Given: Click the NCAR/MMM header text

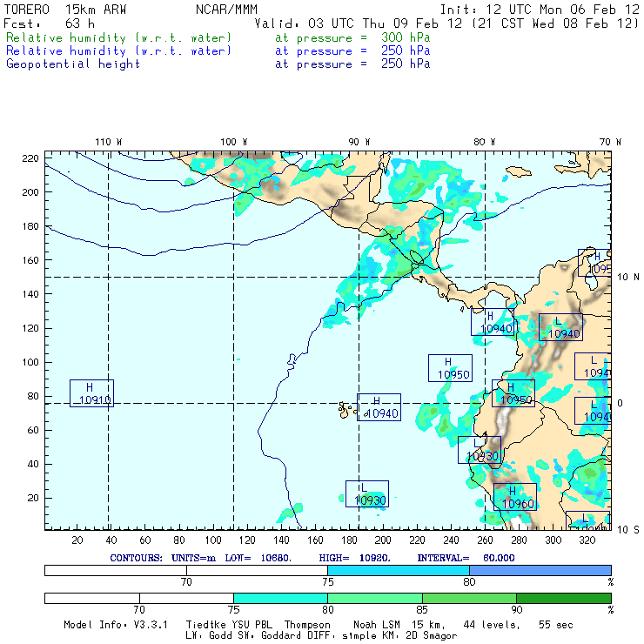Looking at the screenshot, I should click(225, 10).
